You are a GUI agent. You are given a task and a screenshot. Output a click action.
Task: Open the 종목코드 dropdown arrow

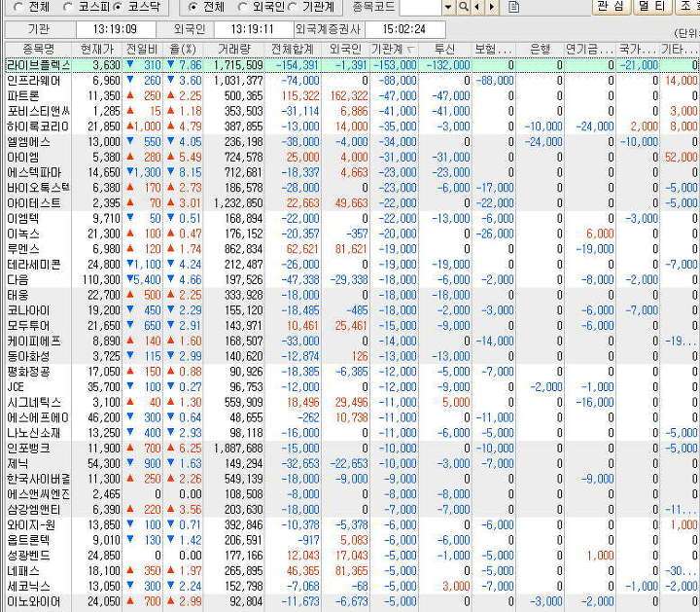(449, 7)
